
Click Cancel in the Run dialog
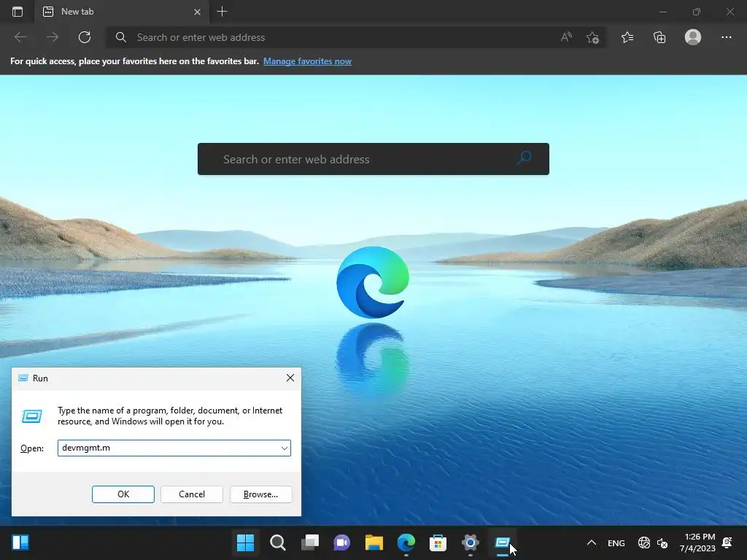(192, 494)
